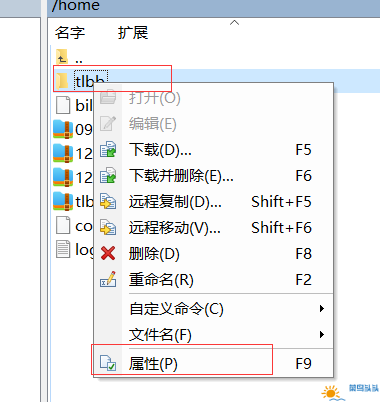The height and width of the screenshot is (402, 380).
Task: Choose 远程复制(D)... menu entry
Action: pyautogui.click(x=214, y=201)
